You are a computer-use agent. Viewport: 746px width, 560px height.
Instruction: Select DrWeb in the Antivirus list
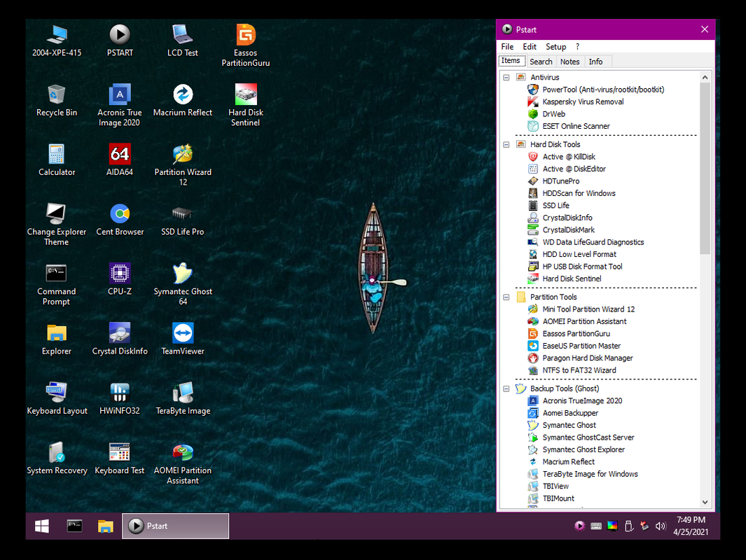[553, 114]
